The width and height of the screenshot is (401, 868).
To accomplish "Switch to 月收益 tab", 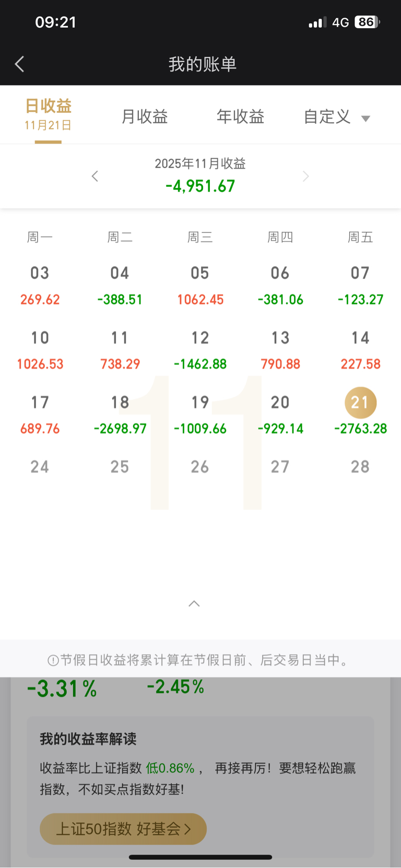I will click(145, 116).
